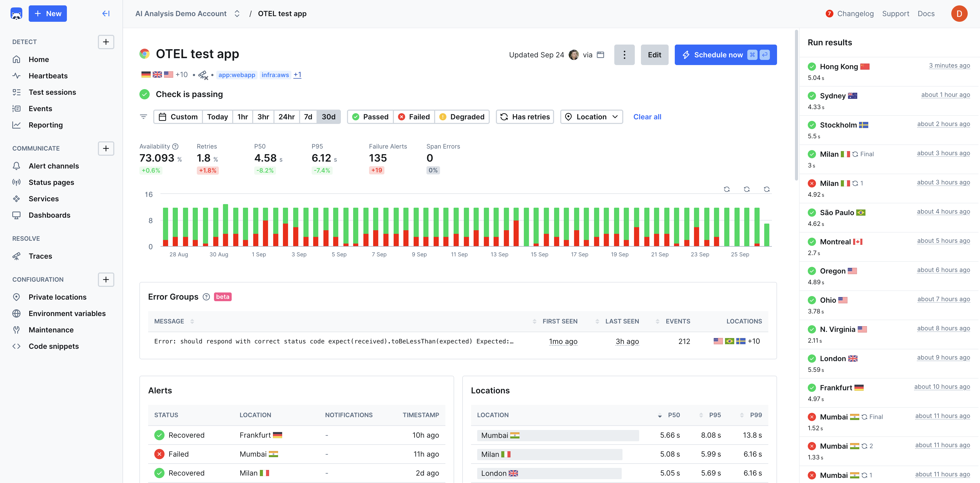Viewport: 980px width, 483px height.
Task: Open Docs from the top menu
Action: click(x=926, y=13)
